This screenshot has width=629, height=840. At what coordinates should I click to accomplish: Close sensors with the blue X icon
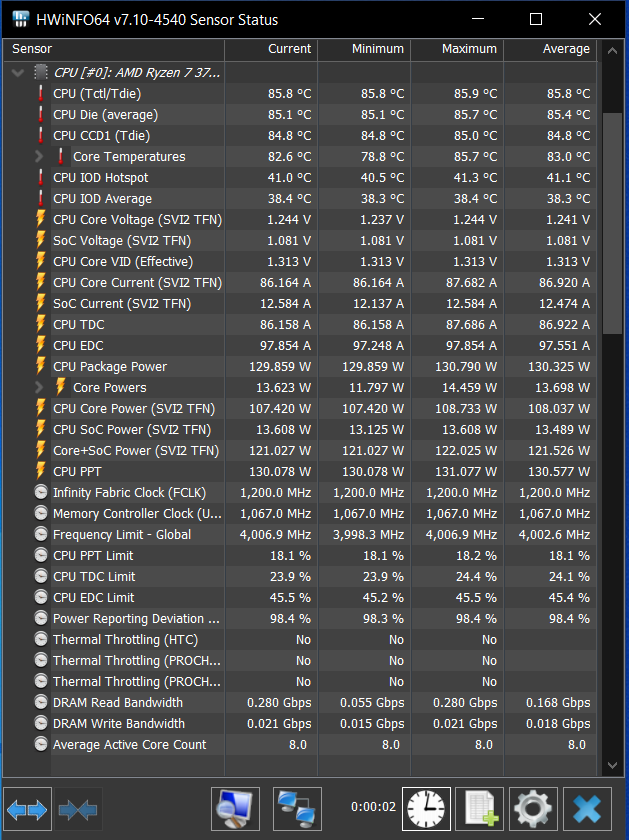[587, 809]
